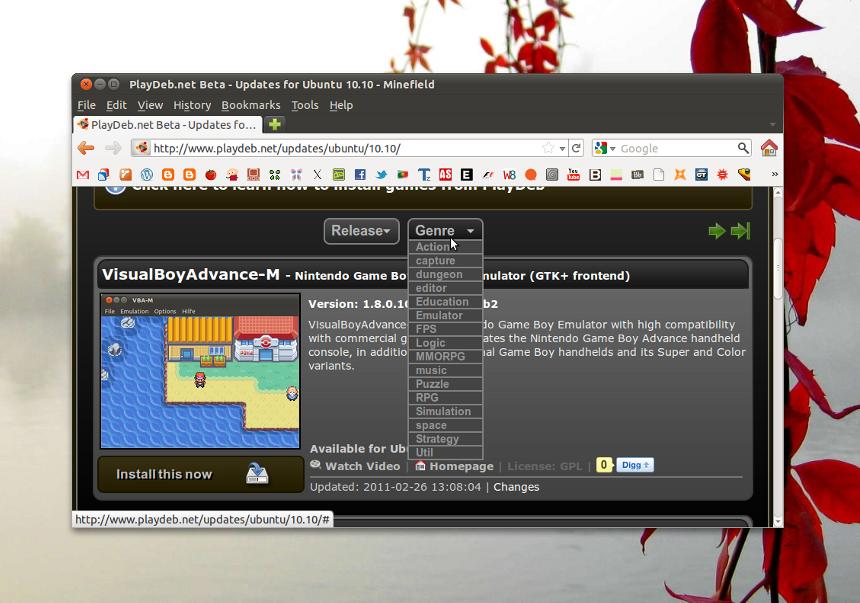The width and height of the screenshot is (860, 603).
Task: Open the W8 bookmark icon
Action: (509, 174)
